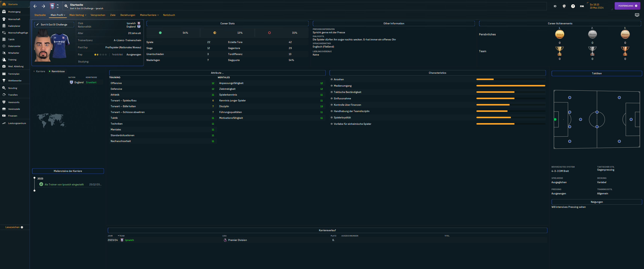Switch to Versprechen tab
Screen dimensions: 644x269
point(98,15)
